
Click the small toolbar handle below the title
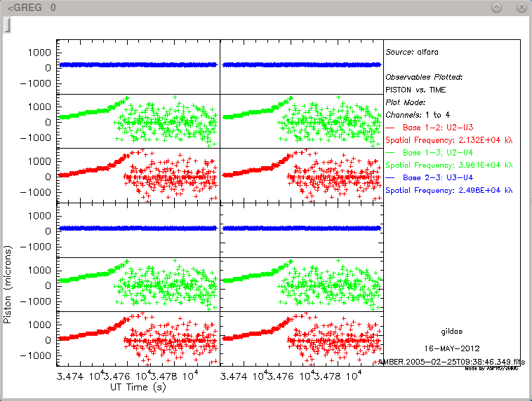tap(7, 26)
